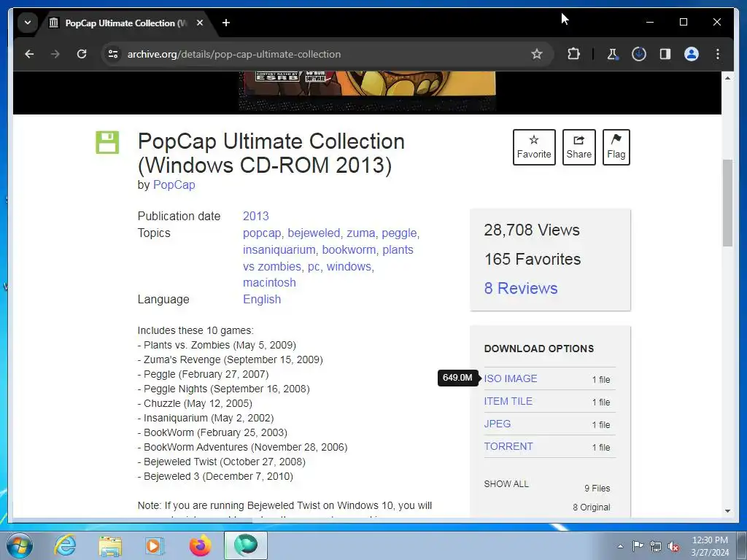
Task: Open the popcap topic link
Action: click(262, 233)
